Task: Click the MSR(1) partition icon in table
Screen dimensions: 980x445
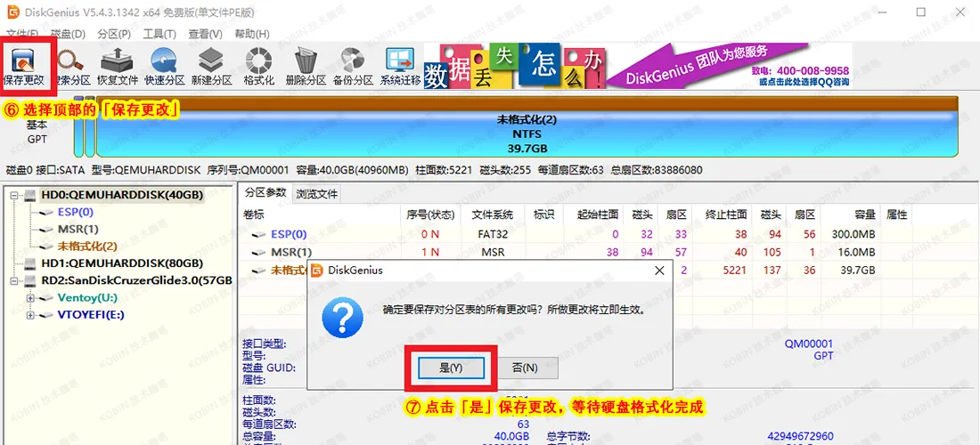Action: [258, 252]
